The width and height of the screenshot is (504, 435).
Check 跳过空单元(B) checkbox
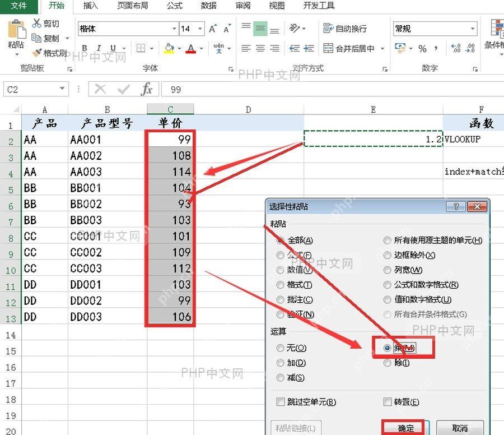point(281,401)
